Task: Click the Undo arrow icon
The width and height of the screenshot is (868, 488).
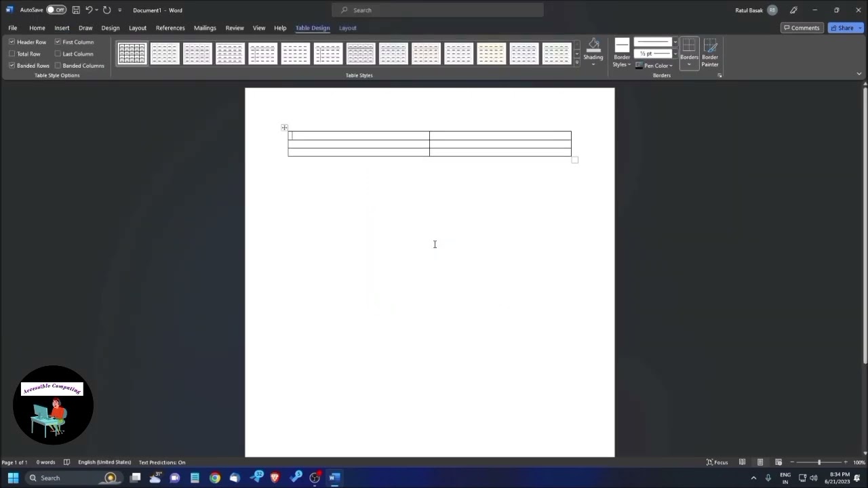Action: click(88, 10)
